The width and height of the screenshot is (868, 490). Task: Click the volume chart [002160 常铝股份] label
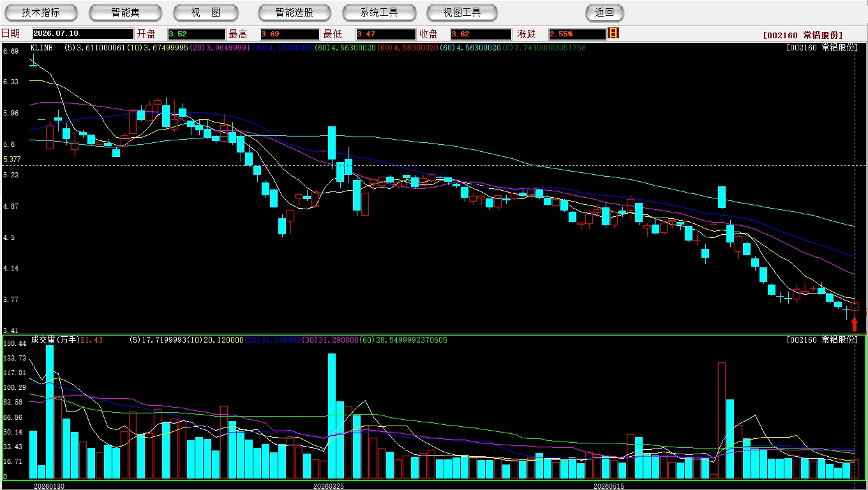[x=822, y=340]
